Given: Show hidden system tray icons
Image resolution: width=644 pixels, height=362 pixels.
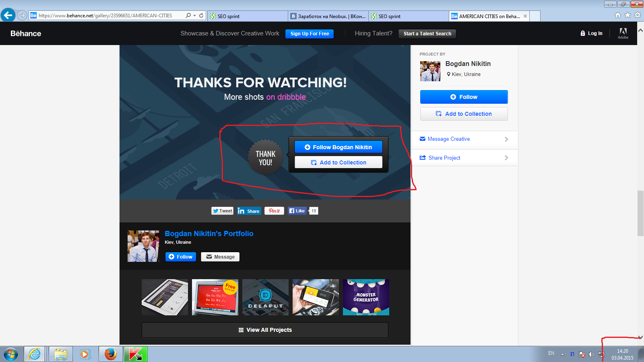Looking at the screenshot, I should coord(562,354).
